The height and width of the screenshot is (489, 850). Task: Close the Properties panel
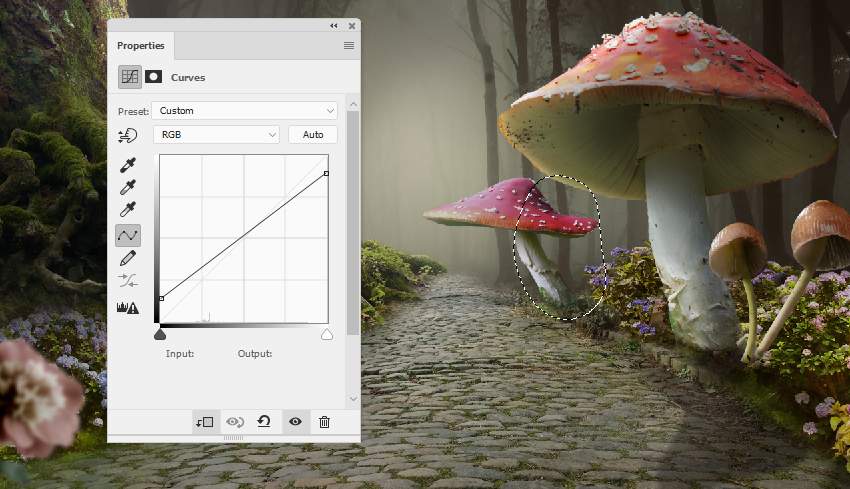tap(352, 25)
